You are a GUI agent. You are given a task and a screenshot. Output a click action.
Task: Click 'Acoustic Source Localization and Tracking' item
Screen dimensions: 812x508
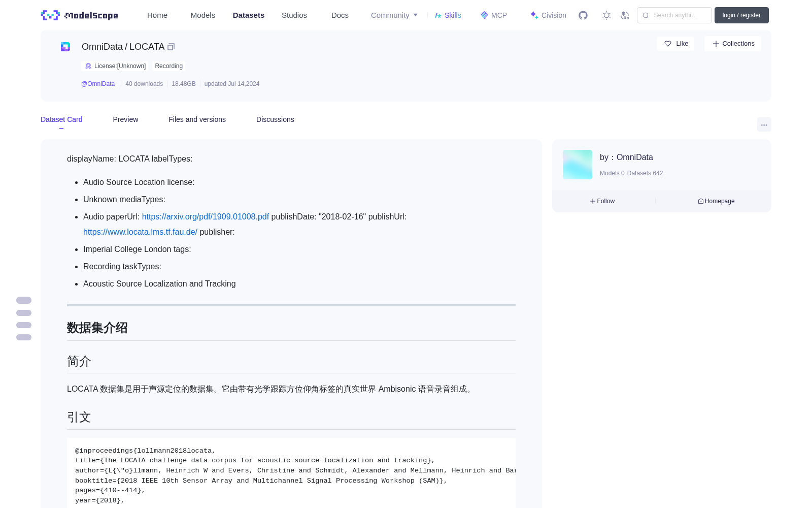(x=159, y=284)
